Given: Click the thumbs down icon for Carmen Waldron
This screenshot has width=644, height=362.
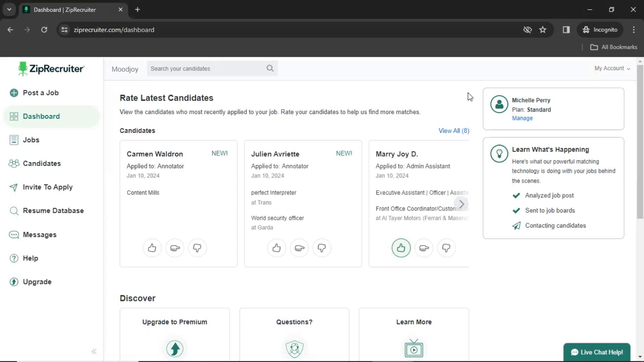Looking at the screenshot, I should [197, 247].
